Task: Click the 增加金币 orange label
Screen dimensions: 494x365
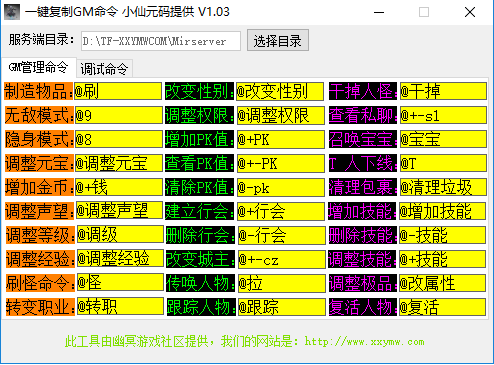Action: click(39, 187)
